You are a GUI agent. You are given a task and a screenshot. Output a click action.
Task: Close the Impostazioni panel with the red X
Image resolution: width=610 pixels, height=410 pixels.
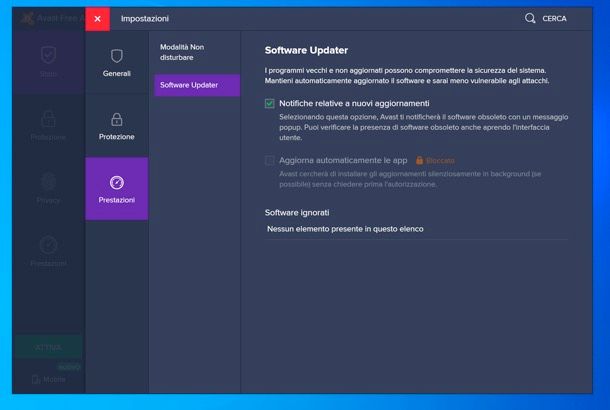(97, 19)
